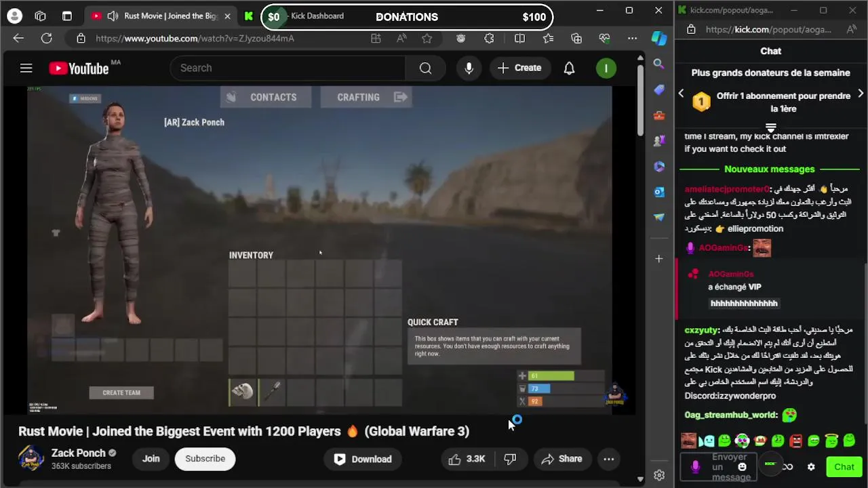Open the emoji picker in Kick chat
Image resolution: width=868 pixels, height=488 pixels.
[742, 466]
